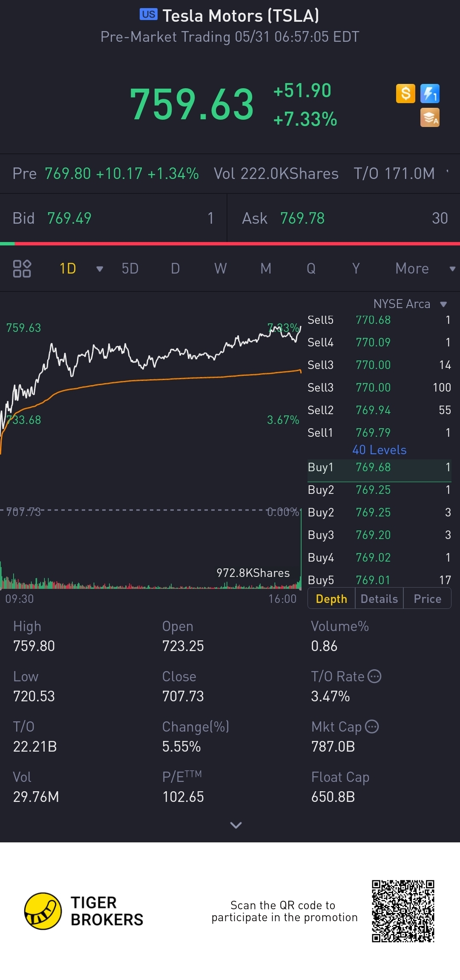Tap the Sell3 row with quantity 14
Viewport: 460px width, 980px height.
click(379, 365)
